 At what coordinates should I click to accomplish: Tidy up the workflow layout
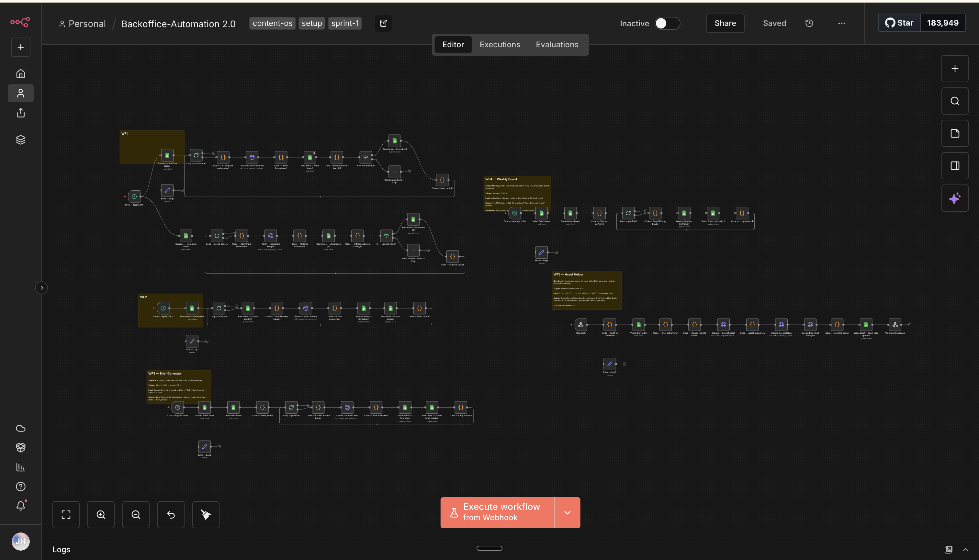pos(206,514)
